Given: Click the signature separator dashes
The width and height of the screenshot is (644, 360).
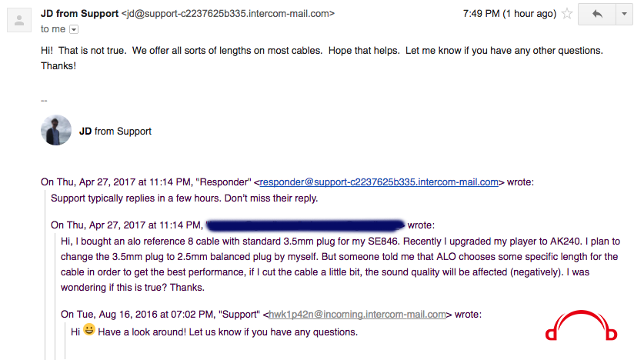Looking at the screenshot, I should tap(44, 101).
